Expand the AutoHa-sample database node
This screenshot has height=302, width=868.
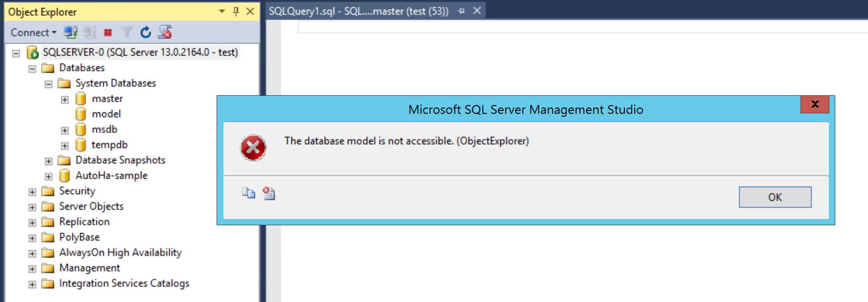click(48, 176)
